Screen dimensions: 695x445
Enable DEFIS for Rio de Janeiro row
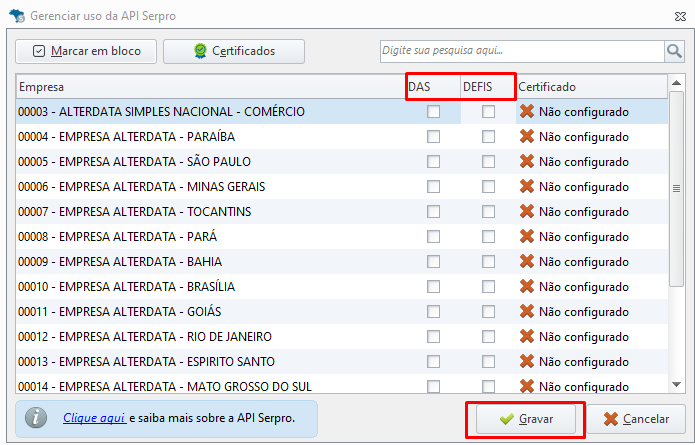point(488,337)
